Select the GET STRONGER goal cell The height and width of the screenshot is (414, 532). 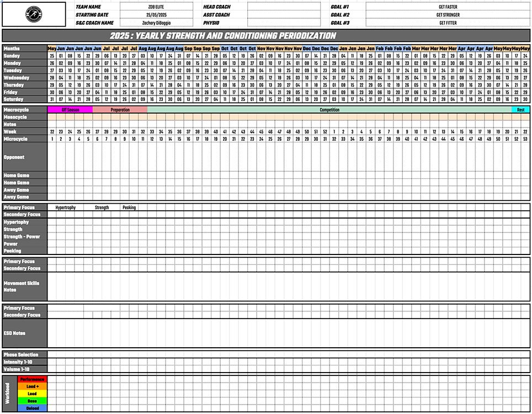448,15
